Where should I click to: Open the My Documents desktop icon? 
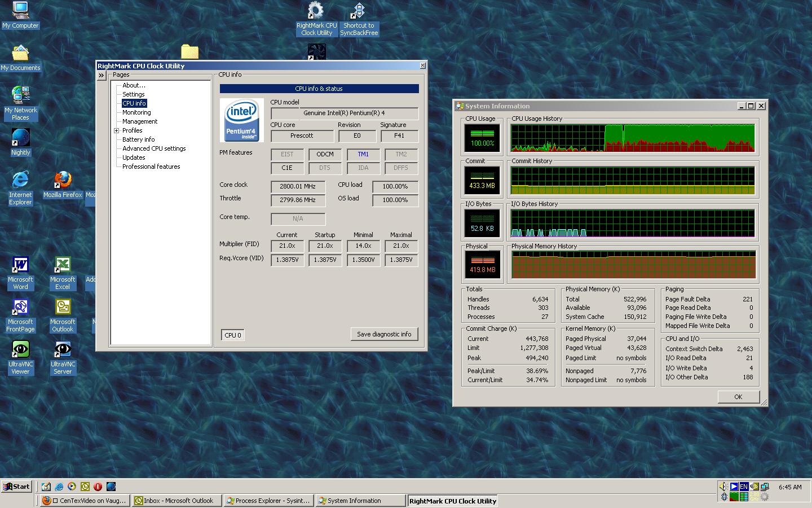pyautogui.click(x=20, y=58)
